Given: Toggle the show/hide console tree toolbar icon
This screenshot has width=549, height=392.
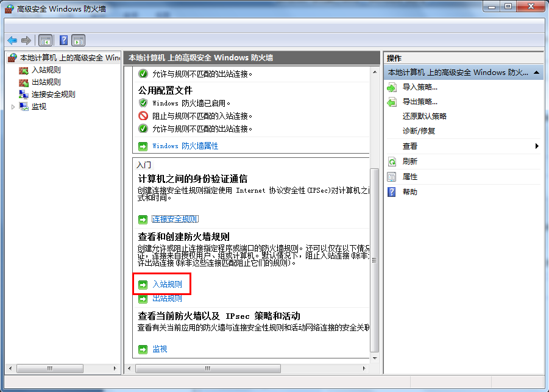Looking at the screenshot, I should click(46, 41).
